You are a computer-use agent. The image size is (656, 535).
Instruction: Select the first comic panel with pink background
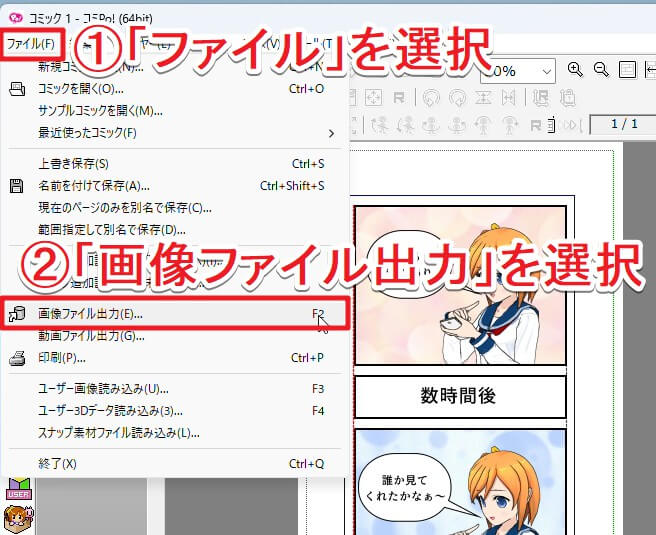460,285
